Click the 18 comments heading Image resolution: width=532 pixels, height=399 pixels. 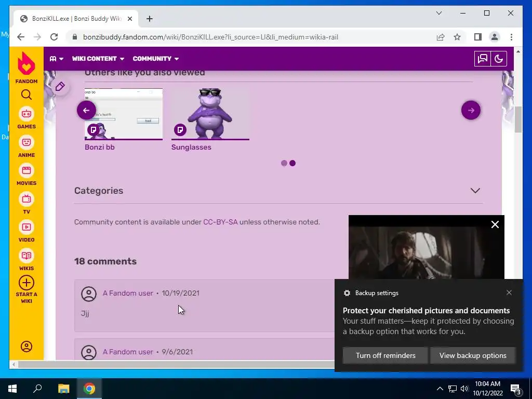click(x=105, y=261)
